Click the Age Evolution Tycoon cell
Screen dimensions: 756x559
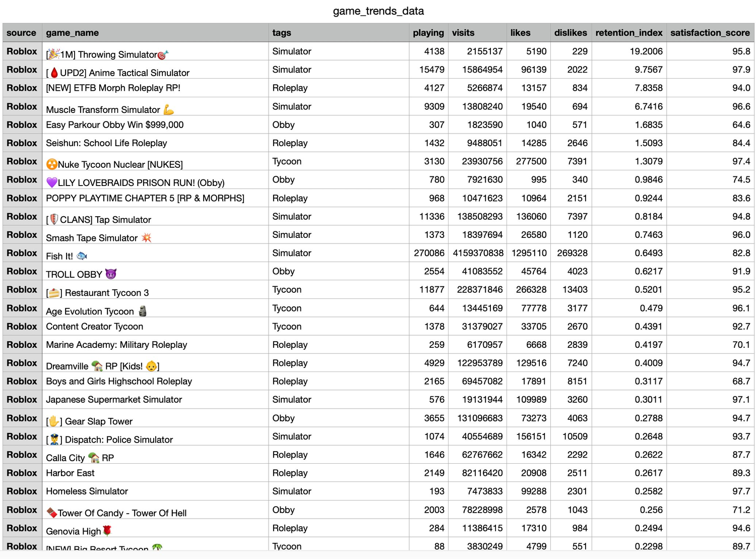coord(155,308)
